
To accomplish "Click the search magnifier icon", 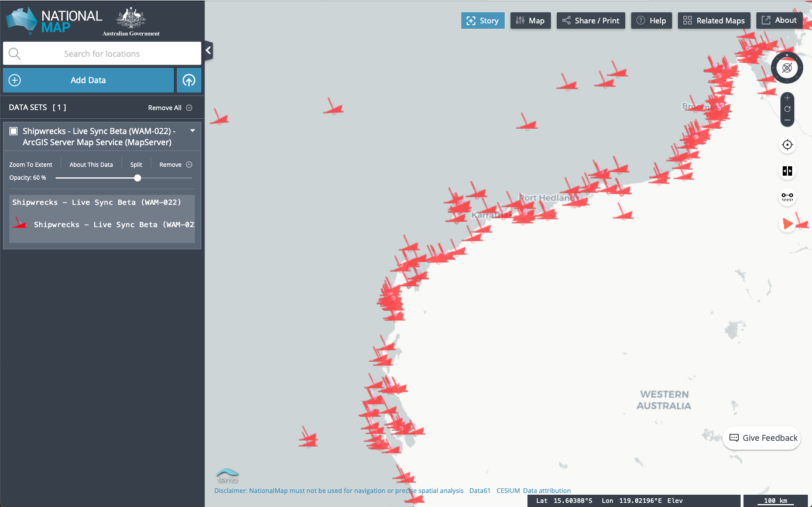I will pos(15,53).
